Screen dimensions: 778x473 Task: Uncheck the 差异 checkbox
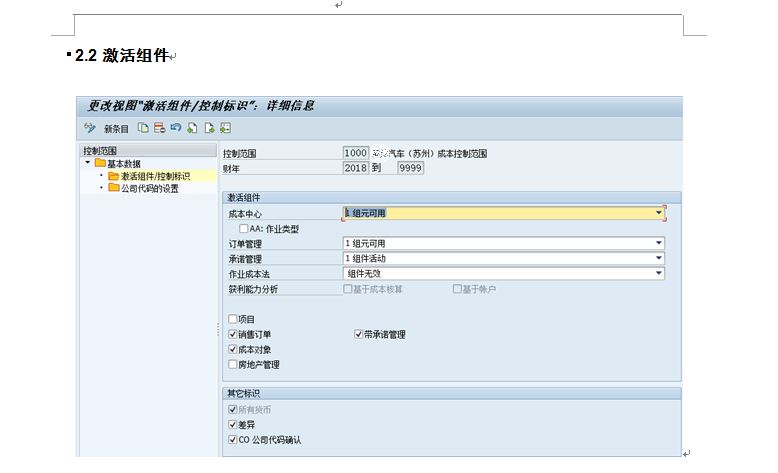(x=233, y=424)
